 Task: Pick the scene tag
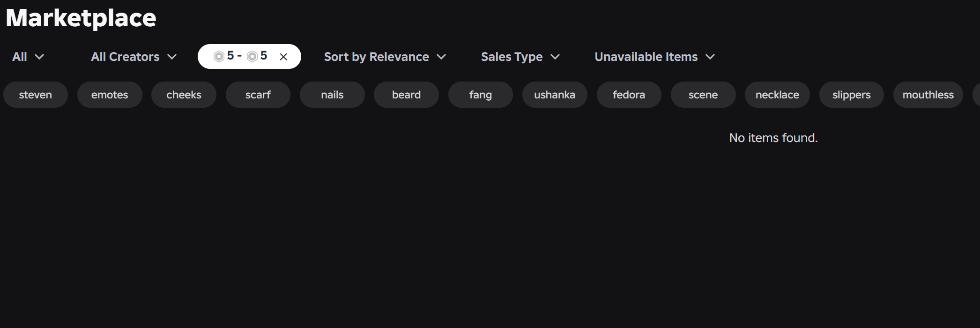coord(703,95)
